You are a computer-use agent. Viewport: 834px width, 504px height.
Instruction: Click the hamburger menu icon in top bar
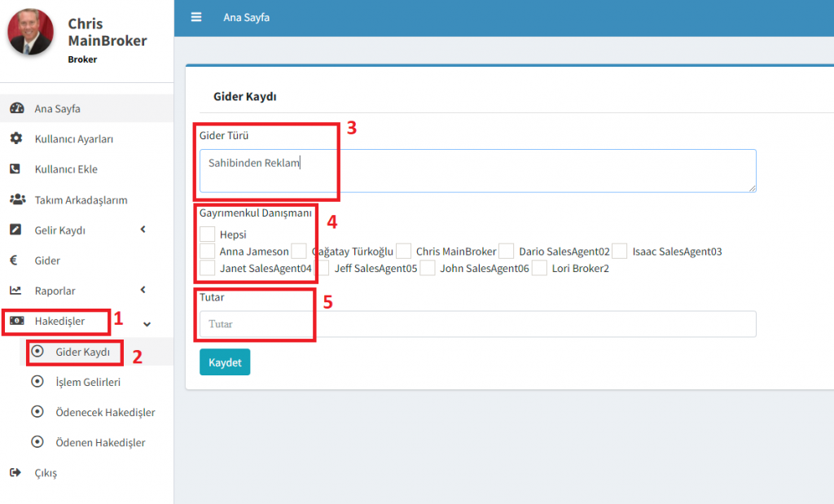pos(196,17)
